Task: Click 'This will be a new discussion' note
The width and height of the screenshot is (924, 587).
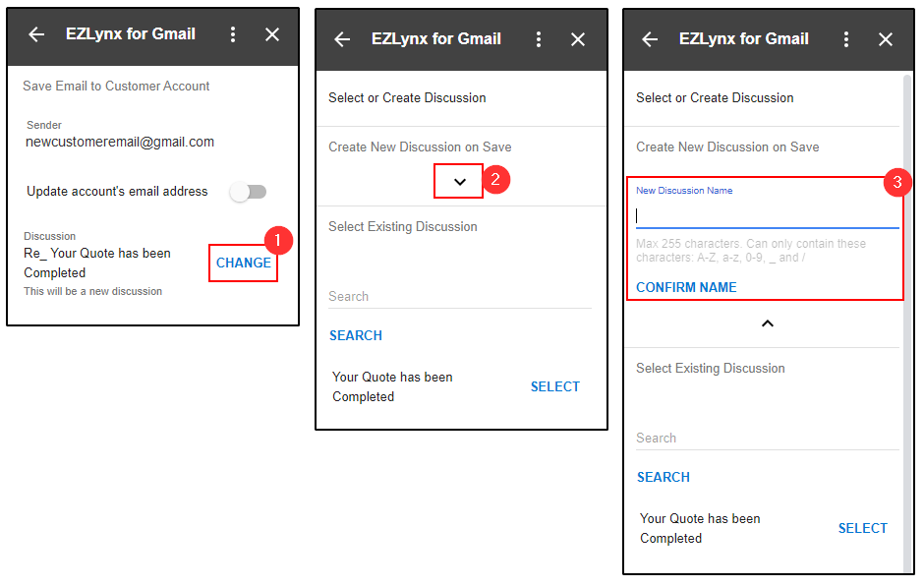Action: (93, 291)
